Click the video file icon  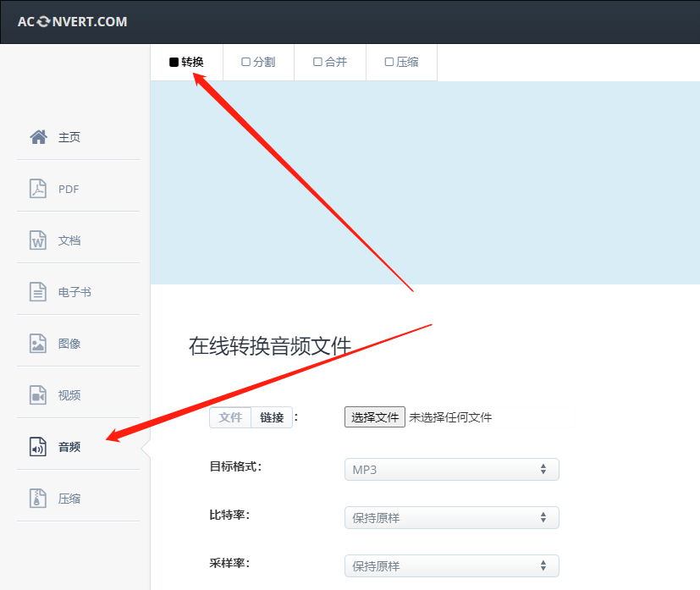38,395
